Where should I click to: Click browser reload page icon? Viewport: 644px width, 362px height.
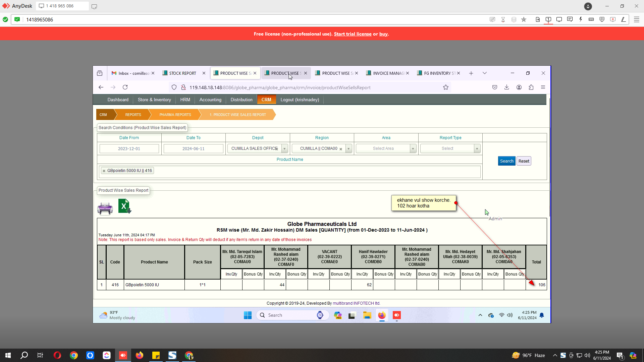click(125, 87)
